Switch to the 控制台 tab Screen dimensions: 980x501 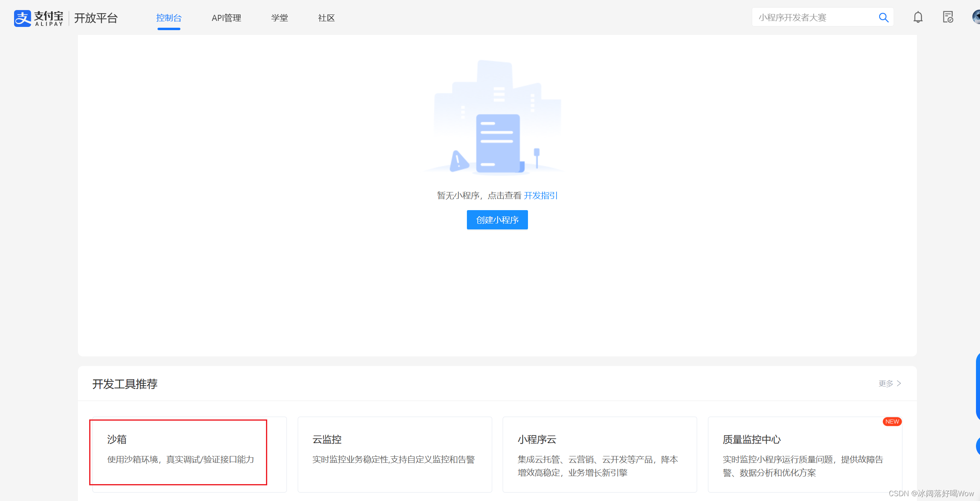[169, 18]
